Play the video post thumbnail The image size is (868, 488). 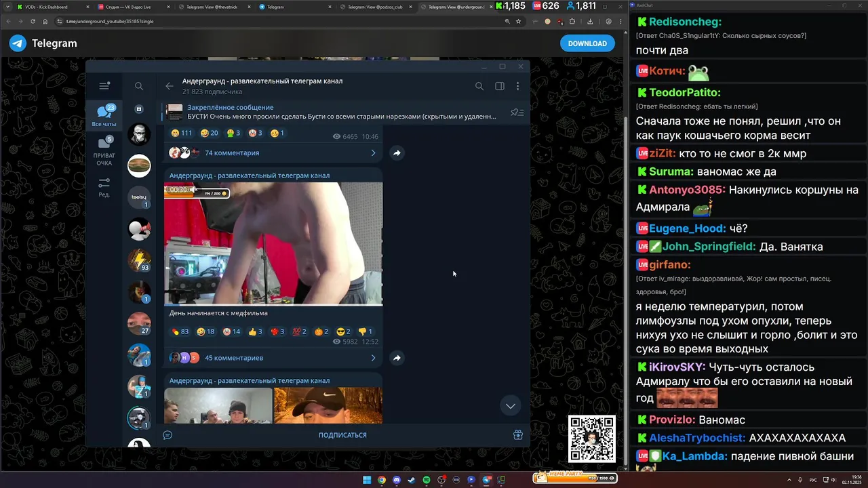pyautogui.click(x=273, y=244)
